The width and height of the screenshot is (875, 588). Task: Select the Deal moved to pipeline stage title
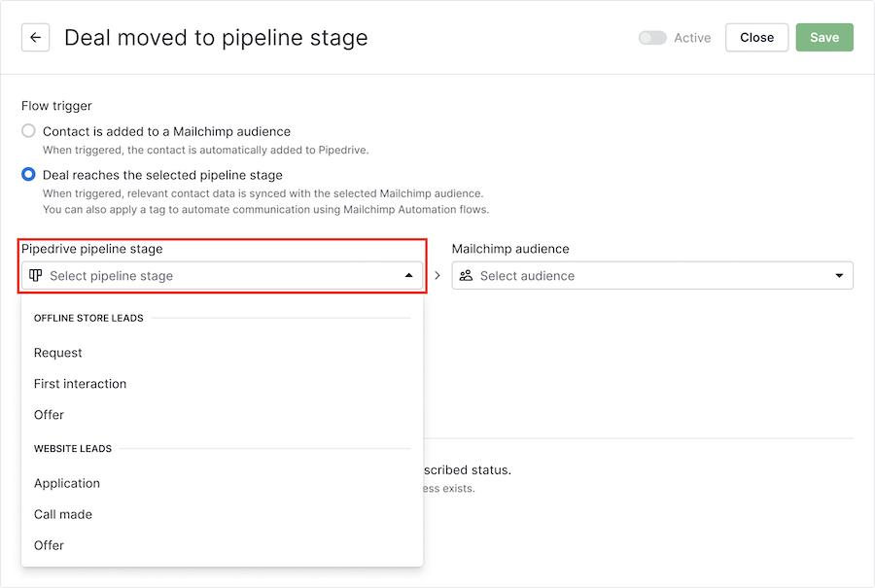click(215, 37)
